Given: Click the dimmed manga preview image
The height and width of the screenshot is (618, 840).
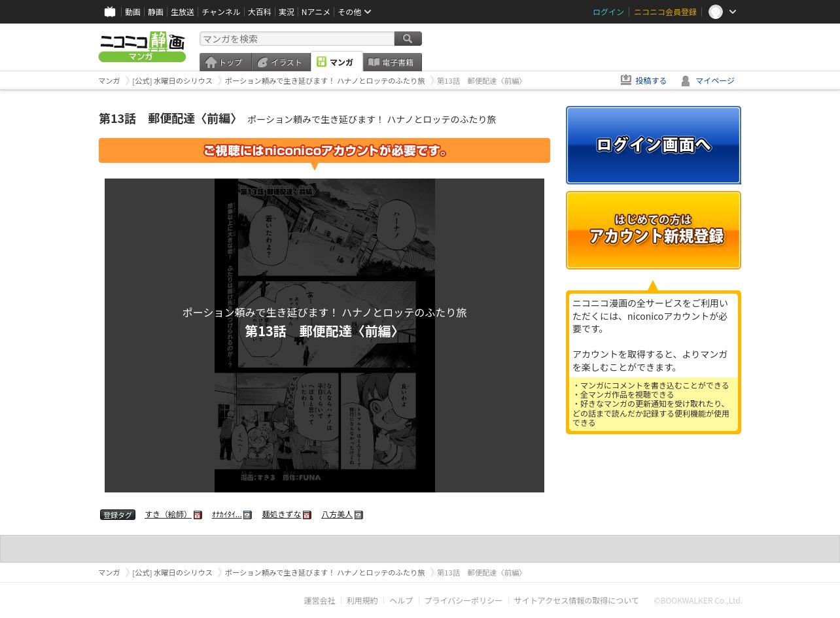Looking at the screenshot, I should (x=324, y=335).
